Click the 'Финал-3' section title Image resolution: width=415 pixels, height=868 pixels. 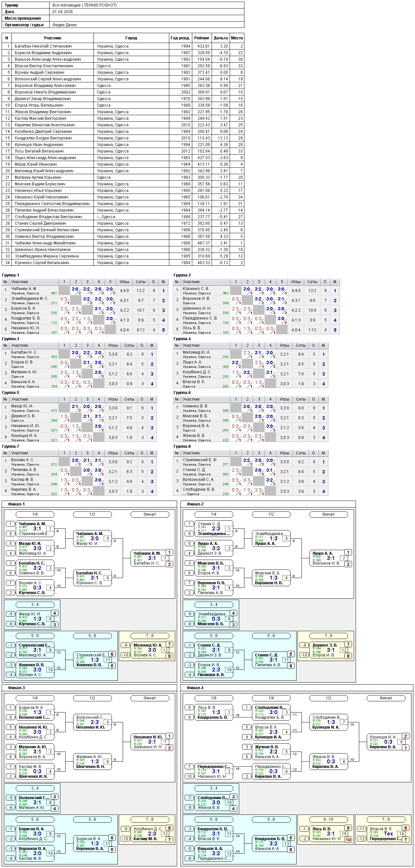click(x=16, y=688)
